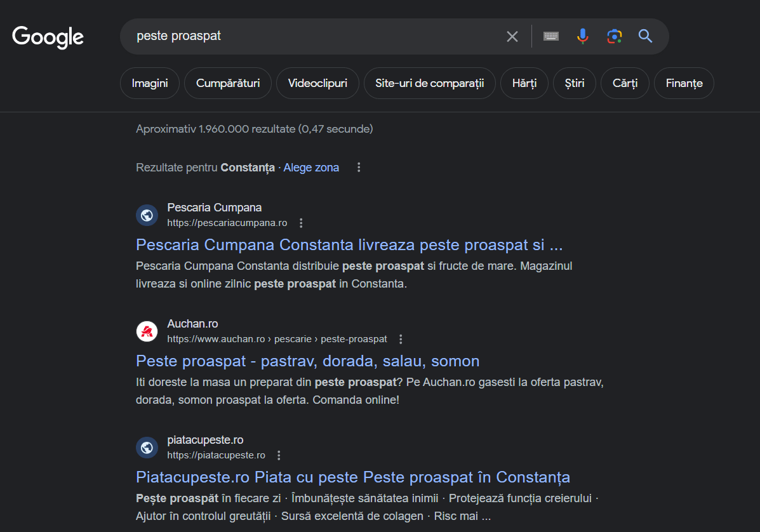Open the on-screen keyboard input tool
Screen dimensions: 760x532
click(550, 36)
